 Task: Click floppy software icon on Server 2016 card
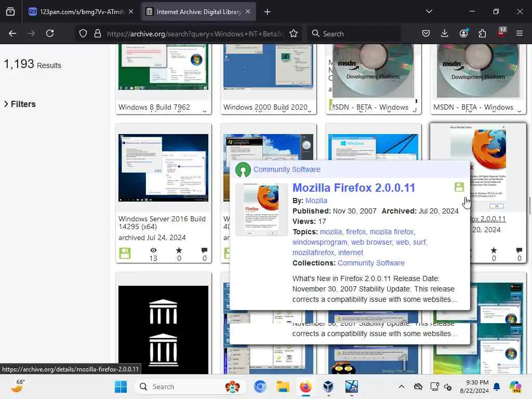pos(125,253)
